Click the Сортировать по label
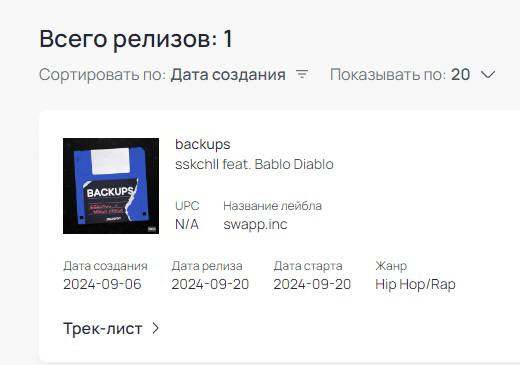The image size is (520, 365). pos(102,74)
